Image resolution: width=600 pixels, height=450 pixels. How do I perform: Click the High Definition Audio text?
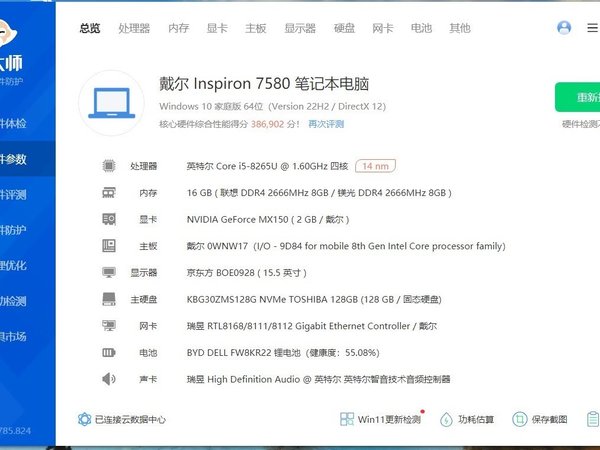[x=318, y=379]
